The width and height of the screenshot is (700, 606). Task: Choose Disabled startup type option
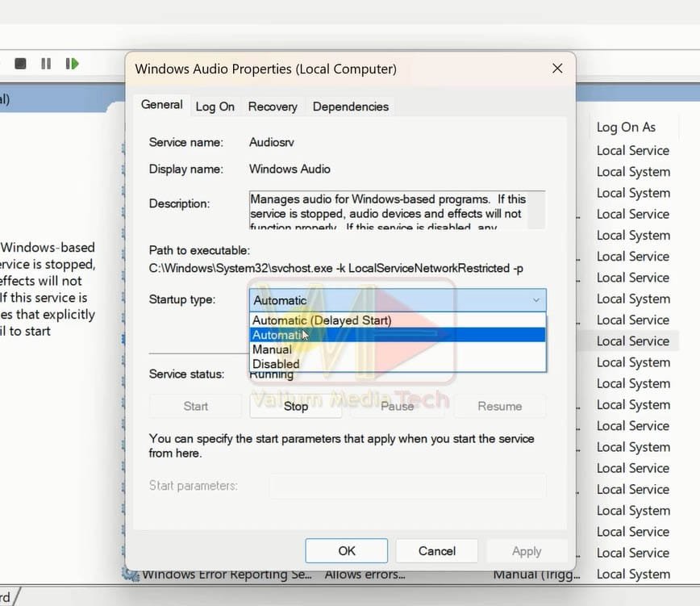tap(398, 364)
